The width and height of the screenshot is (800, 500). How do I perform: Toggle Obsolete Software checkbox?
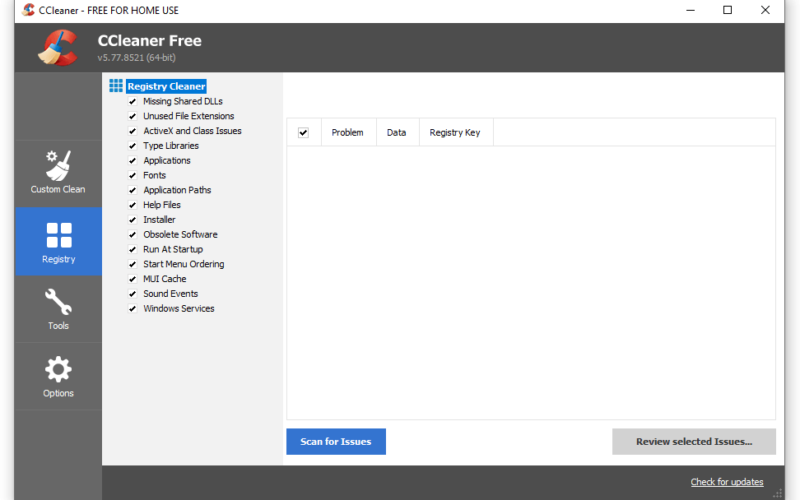point(133,234)
